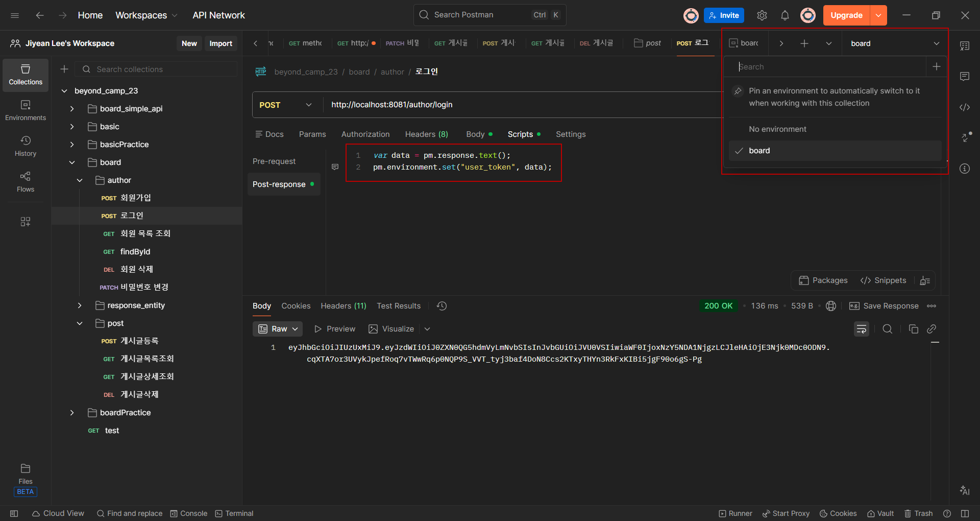The height and width of the screenshot is (521, 980).
Task: Switch to the response Cookies tab
Action: (296, 306)
